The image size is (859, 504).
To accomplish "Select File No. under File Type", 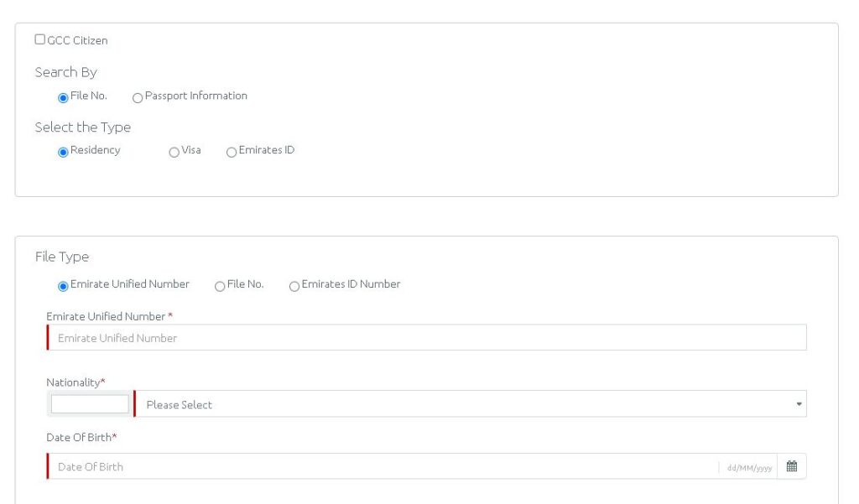I will pos(220,286).
